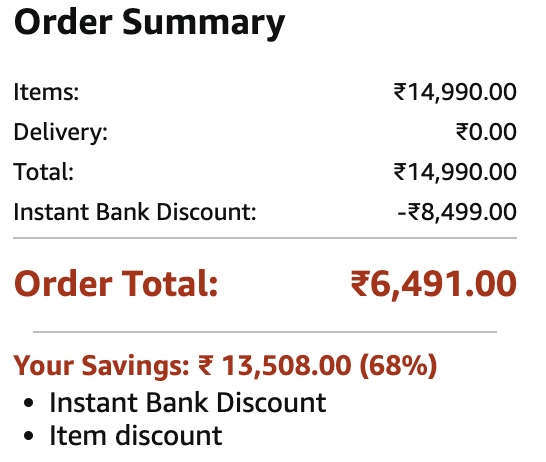
Task: Click the Delivery label
Action: pos(61,132)
